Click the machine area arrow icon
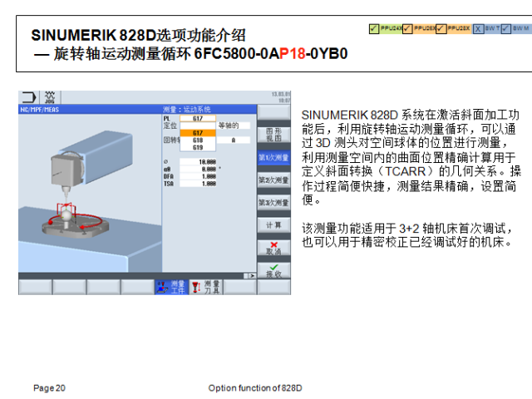532x399 pixels. point(29,97)
